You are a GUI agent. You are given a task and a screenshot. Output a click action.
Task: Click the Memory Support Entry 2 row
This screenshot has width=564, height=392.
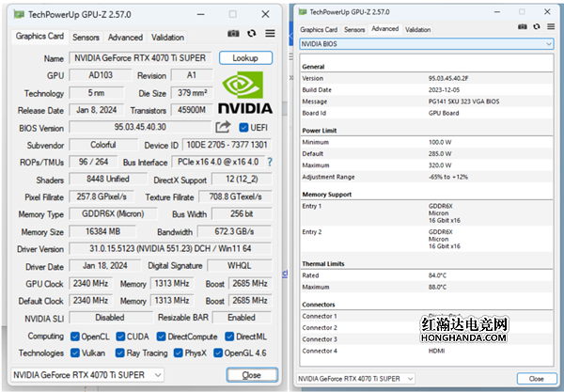tap(426, 239)
